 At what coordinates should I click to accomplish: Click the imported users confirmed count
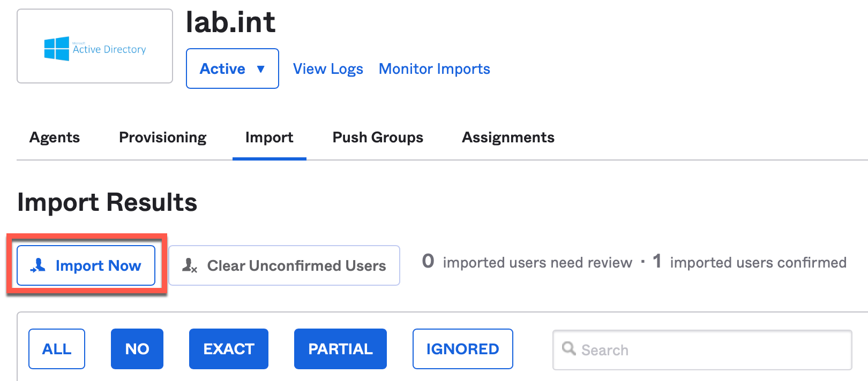pyautogui.click(x=657, y=262)
